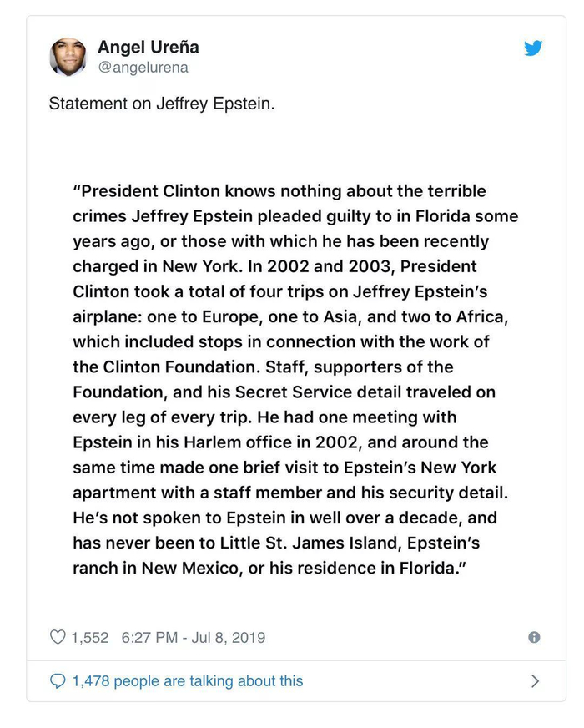Click the Twitter bird logo
The height and width of the screenshot is (728, 584).
point(533,48)
